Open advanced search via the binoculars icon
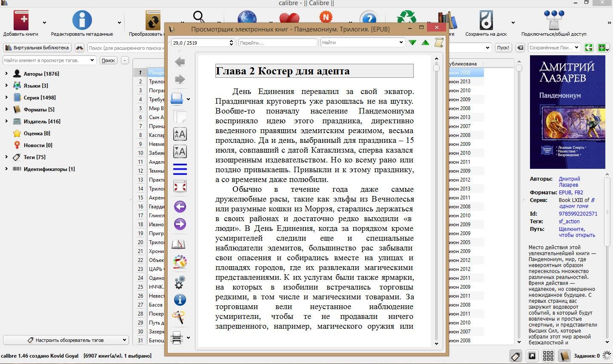The height and width of the screenshot is (364, 613). [x=80, y=48]
